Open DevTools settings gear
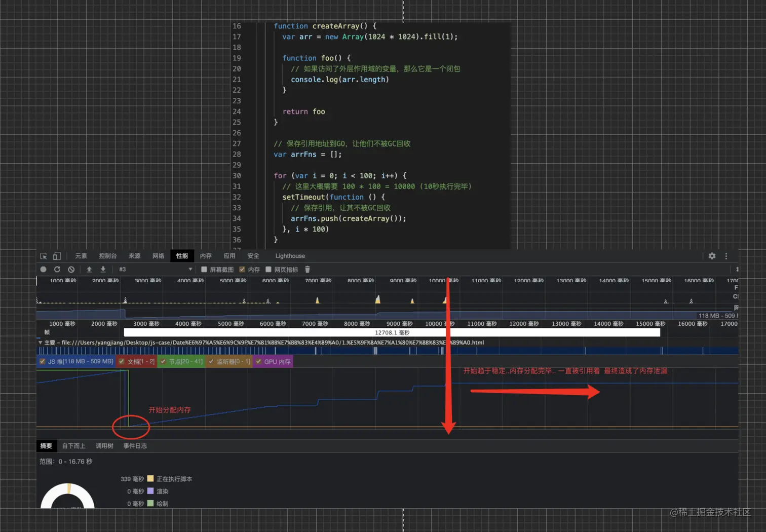Image resolution: width=766 pixels, height=532 pixels. point(712,256)
